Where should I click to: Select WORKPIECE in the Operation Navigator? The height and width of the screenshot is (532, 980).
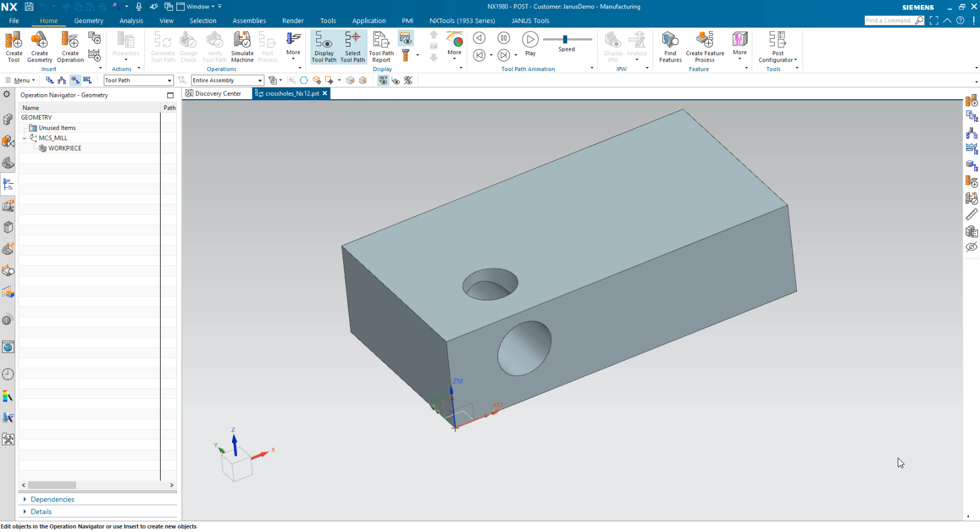(64, 148)
